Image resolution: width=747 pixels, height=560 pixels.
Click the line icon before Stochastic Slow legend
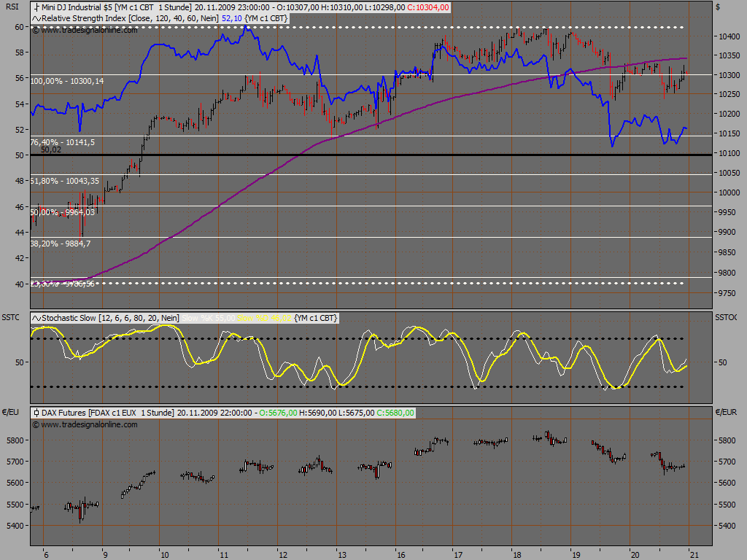tap(36, 318)
